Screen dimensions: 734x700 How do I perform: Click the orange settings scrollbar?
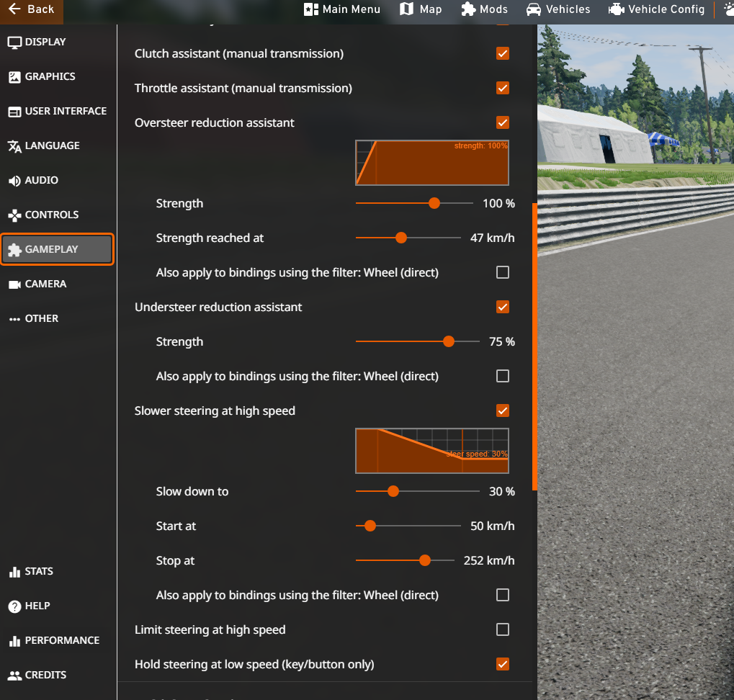pyautogui.click(x=534, y=346)
